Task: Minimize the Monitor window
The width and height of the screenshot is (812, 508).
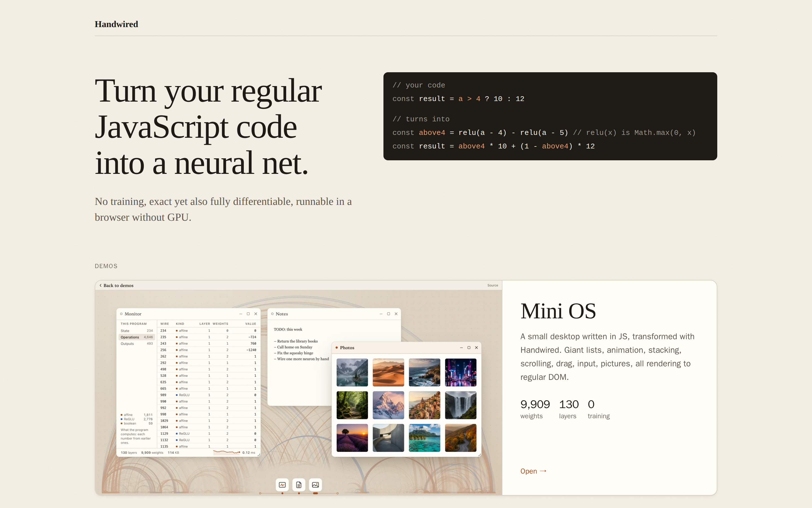Action: [240, 314]
